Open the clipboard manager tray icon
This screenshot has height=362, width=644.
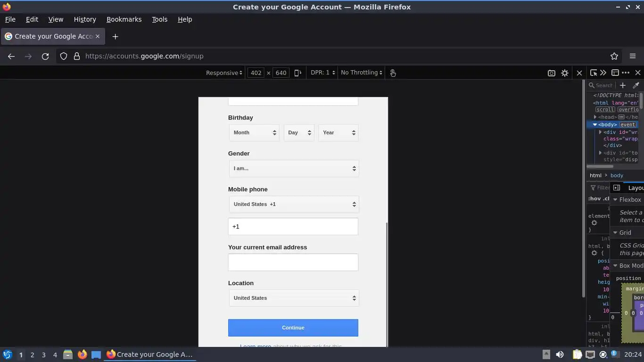[x=578, y=354]
